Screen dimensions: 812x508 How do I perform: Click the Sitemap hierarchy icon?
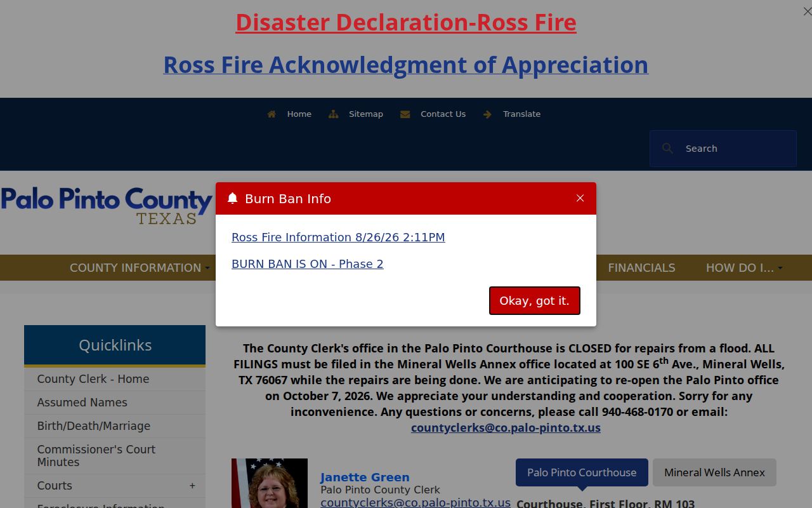[x=333, y=114]
